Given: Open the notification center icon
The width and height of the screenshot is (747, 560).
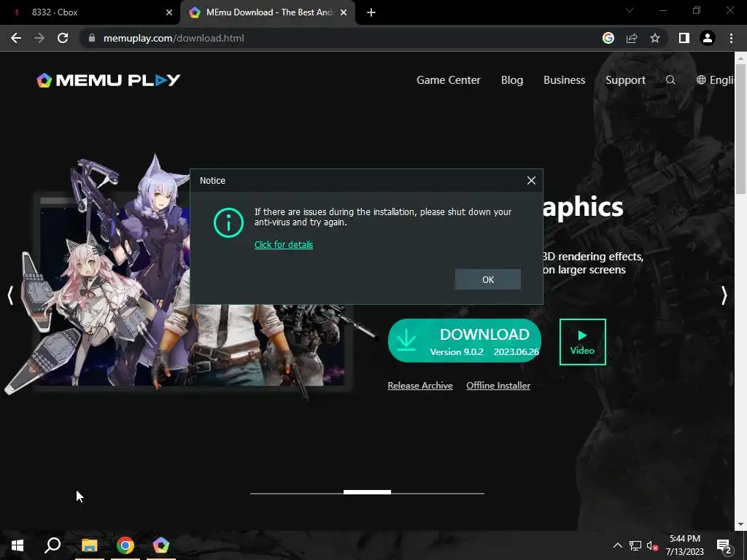Looking at the screenshot, I should pyautogui.click(x=724, y=545).
